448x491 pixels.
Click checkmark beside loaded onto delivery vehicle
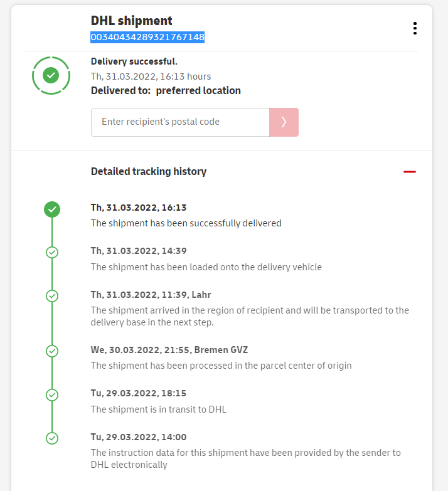click(52, 252)
